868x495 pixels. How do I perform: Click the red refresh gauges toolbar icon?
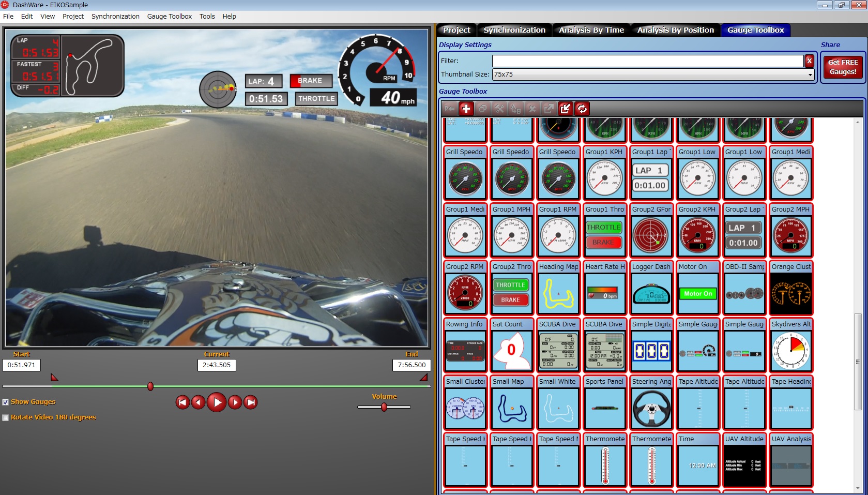(x=582, y=109)
